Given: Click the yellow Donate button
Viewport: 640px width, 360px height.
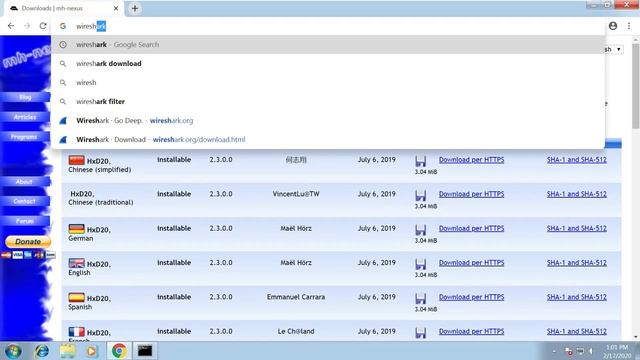Looking at the screenshot, I should coord(28,242).
